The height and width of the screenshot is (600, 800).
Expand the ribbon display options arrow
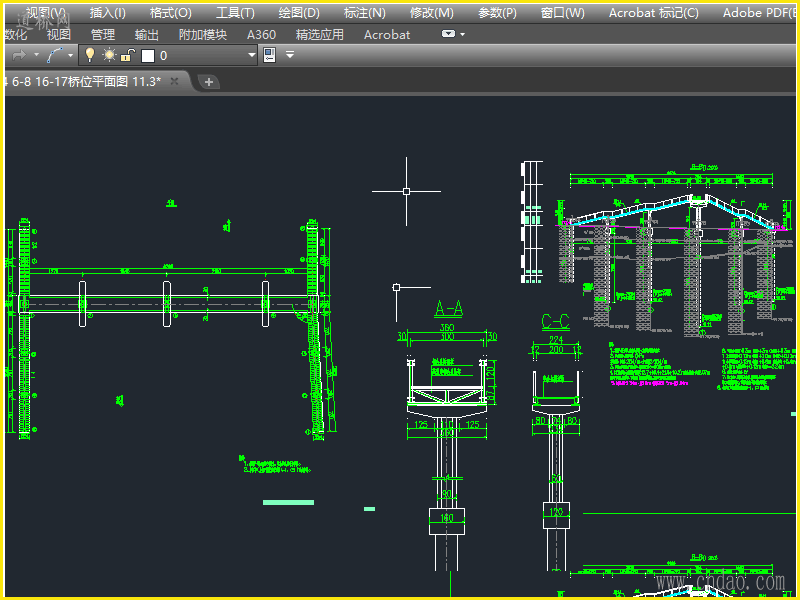(x=463, y=34)
